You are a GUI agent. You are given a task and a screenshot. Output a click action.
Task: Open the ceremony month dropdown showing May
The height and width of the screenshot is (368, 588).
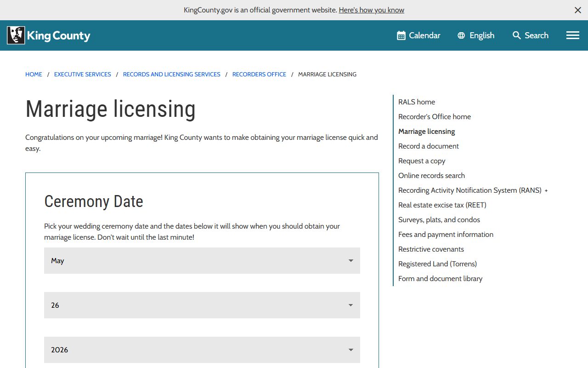pyautogui.click(x=202, y=261)
